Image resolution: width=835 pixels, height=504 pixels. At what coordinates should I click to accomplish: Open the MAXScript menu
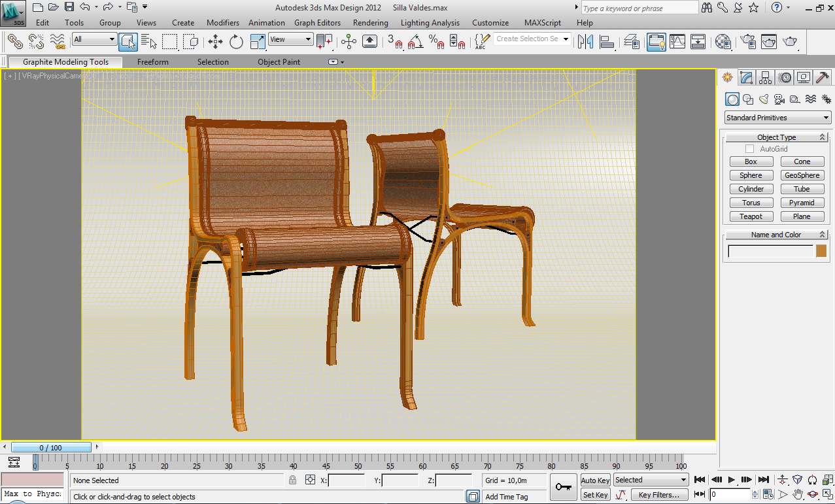coord(543,22)
